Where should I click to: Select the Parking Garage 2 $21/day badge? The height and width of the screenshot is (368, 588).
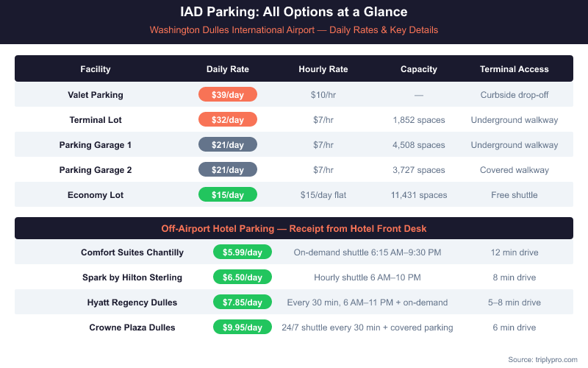(x=227, y=170)
